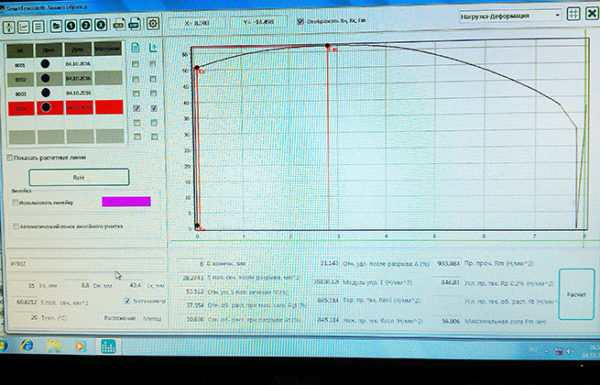Click the open folder toolbar icon
This screenshot has height=385, width=600.
56,26
